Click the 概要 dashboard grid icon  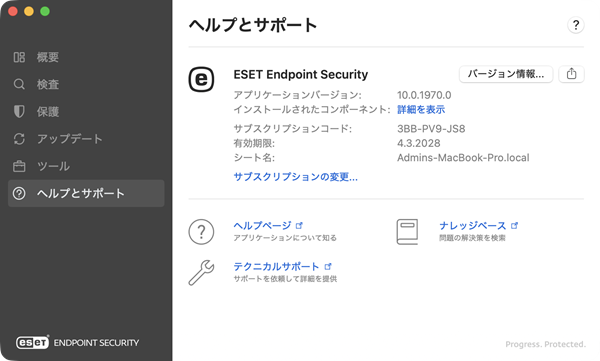tap(19, 57)
